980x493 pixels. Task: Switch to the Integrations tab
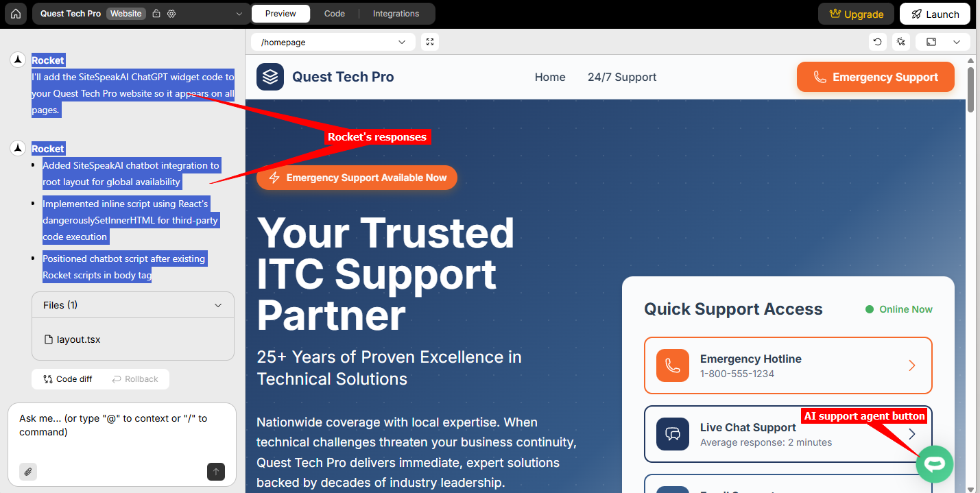point(396,14)
